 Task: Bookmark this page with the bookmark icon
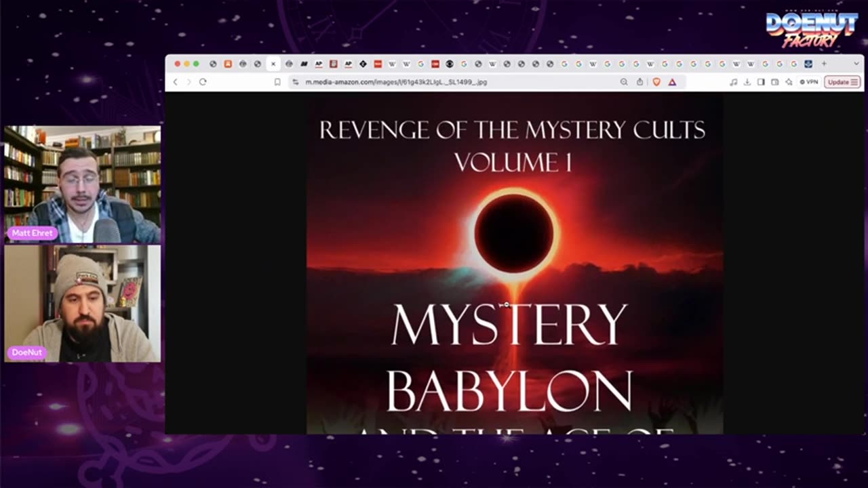[277, 82]
